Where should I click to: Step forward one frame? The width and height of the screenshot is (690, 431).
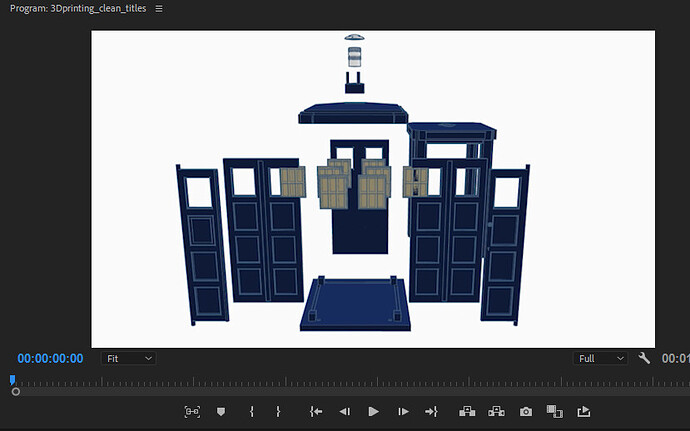coord(403,411)
